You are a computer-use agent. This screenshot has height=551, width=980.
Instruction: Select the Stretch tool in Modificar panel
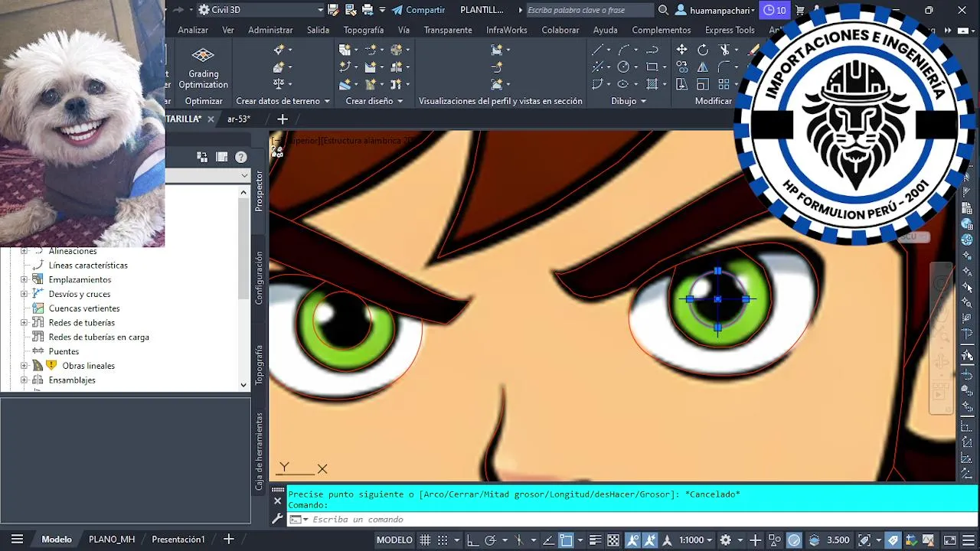click(x=681, y=84)
